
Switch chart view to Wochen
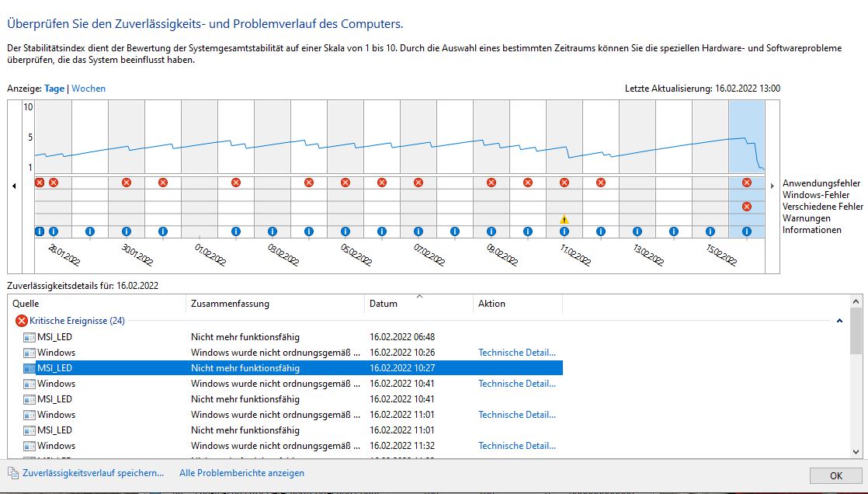coord(89,89)
